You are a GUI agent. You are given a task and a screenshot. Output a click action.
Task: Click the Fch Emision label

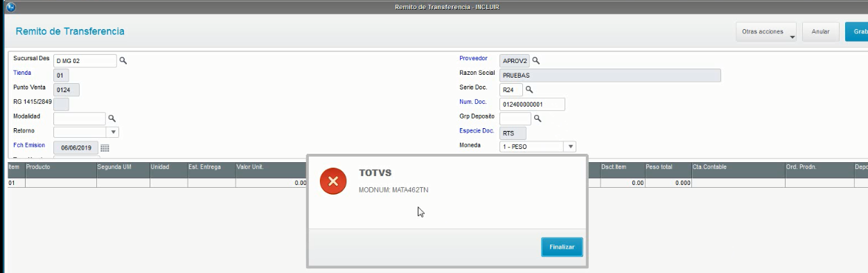[x=29, y=145]
